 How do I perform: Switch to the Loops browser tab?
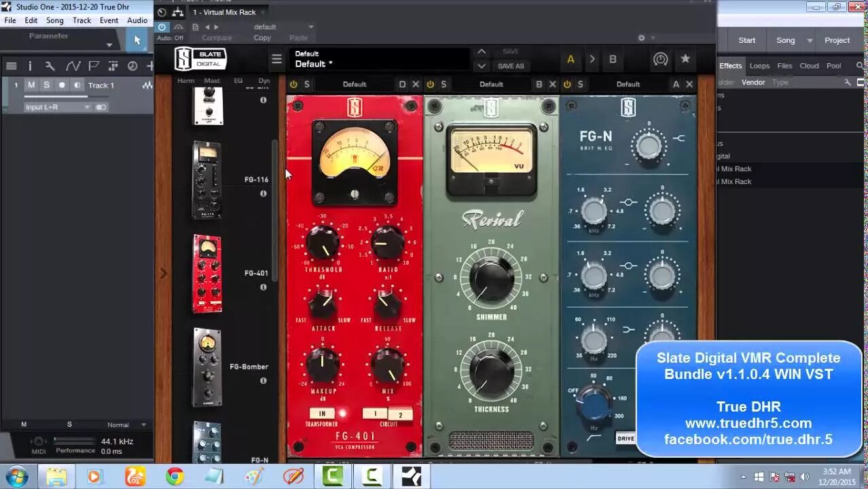pos(759,66)
